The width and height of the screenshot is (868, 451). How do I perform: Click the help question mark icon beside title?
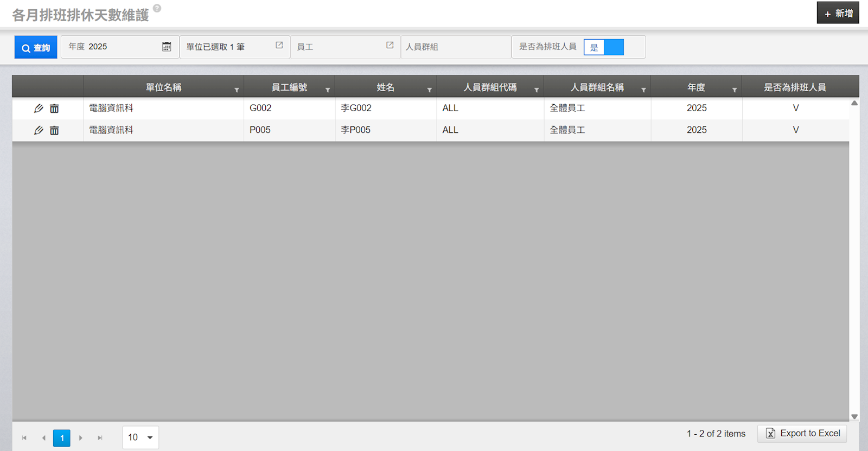[157, 8]
